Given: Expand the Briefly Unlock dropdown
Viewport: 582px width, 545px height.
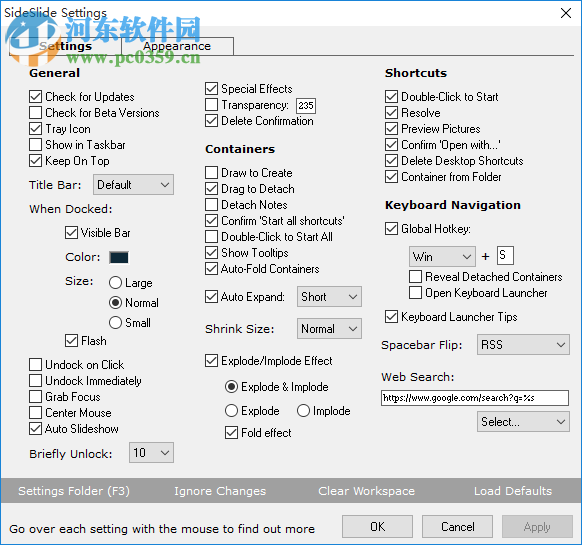Looking at the screenshot, I should (x=151, y=453).
